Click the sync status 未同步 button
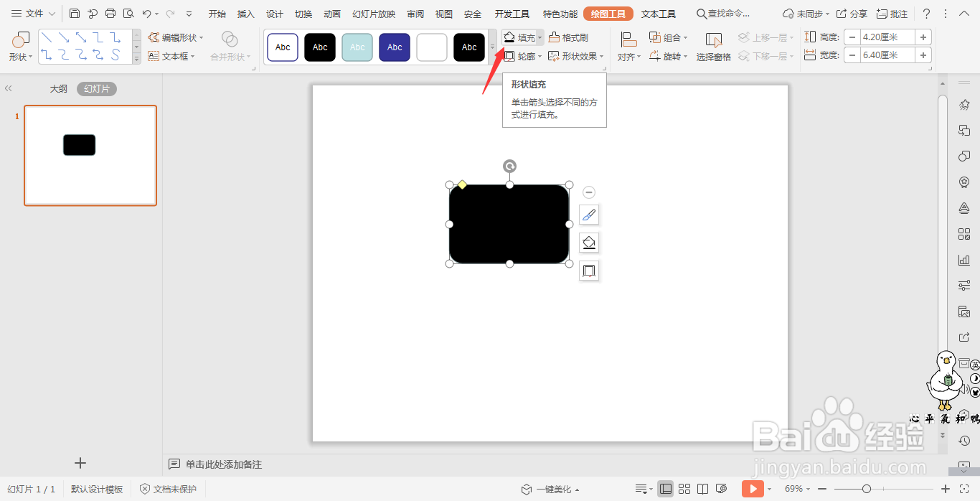 point(806,14)
